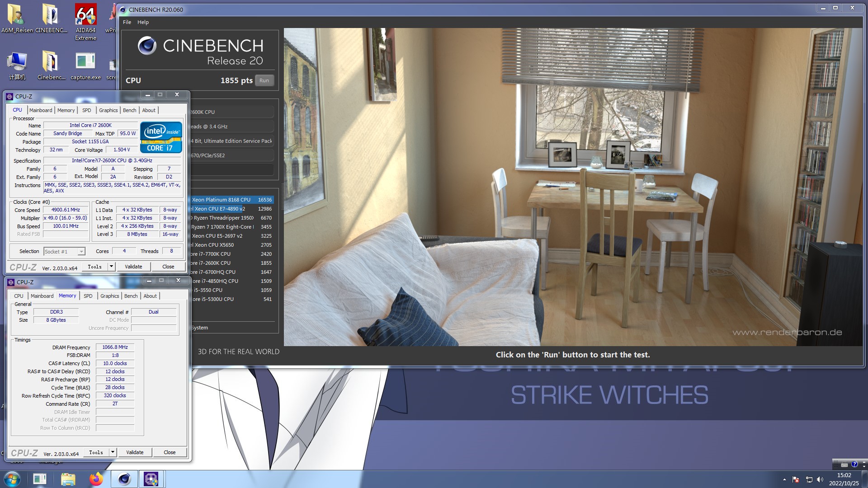This screenshot has width=868, height=488.
Task: Click the language bar help icon
Action: (x=854, y=464)
